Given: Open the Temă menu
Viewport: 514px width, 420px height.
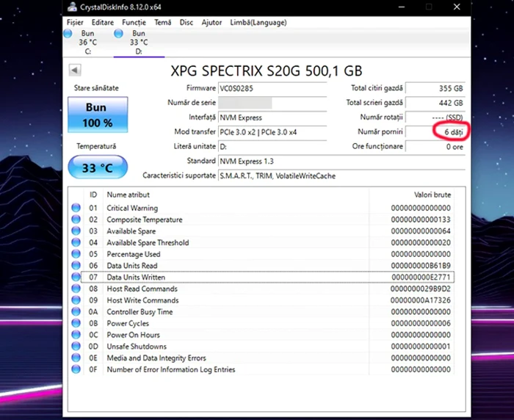Looking at the screenshot, I should point(162,22).
